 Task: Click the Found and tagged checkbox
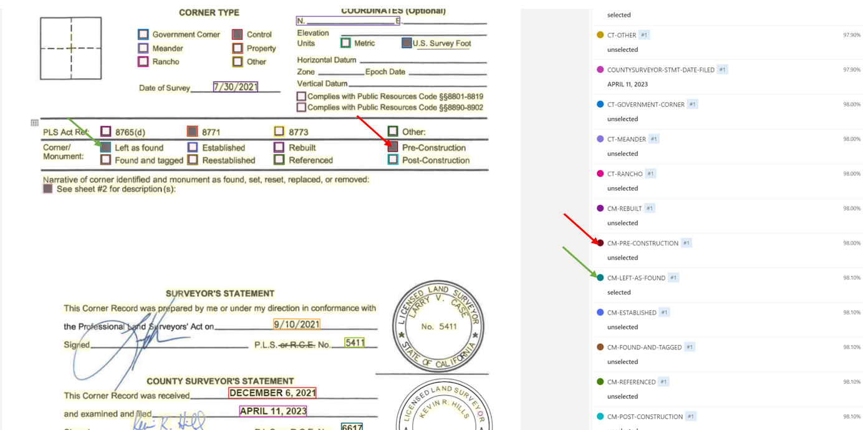[x=106, y=160]
